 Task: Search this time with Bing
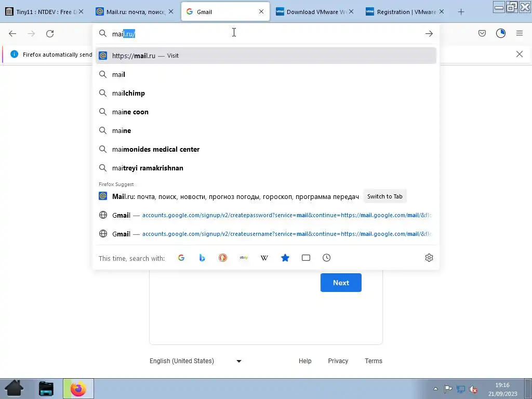tap(202, 258)
